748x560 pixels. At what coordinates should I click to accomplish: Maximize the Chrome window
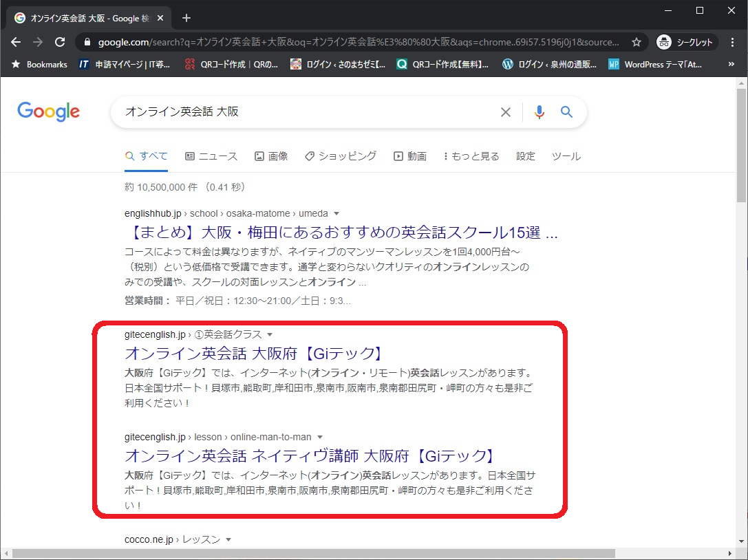coord(700,10)
